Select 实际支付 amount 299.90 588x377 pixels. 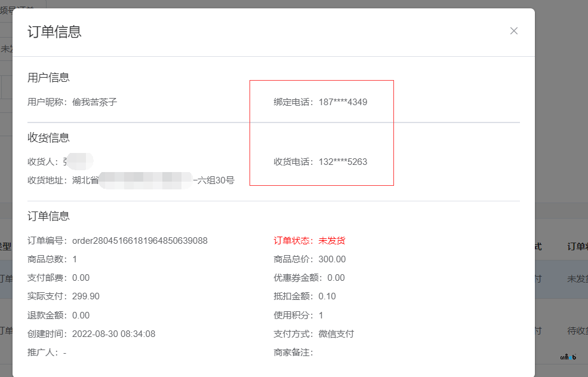[86, 296]
